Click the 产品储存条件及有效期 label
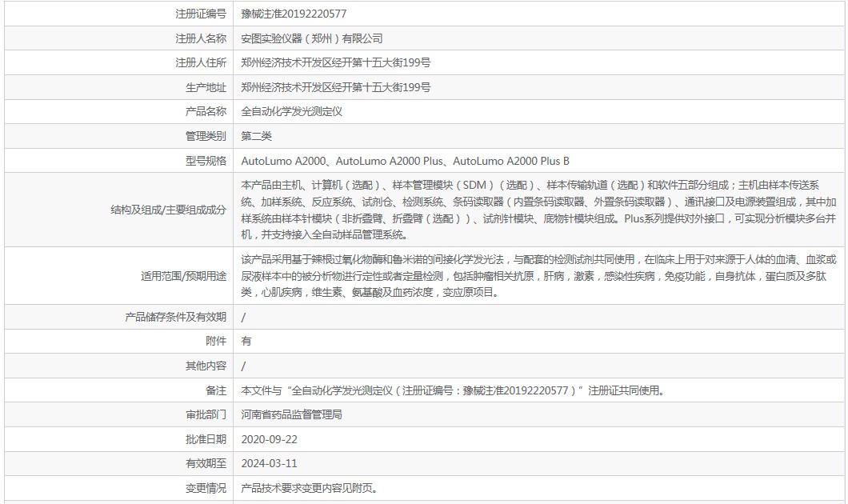 (x=176, y=317)
